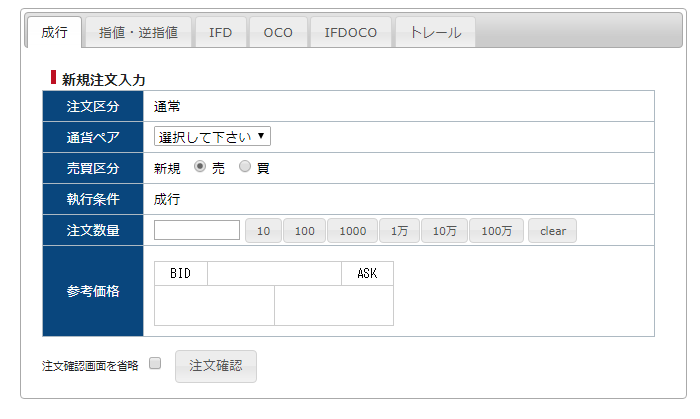This screenshot has height=419, width=700.
Task: Click the 新規注文入力 heading
Action: [x=104, y=80]
